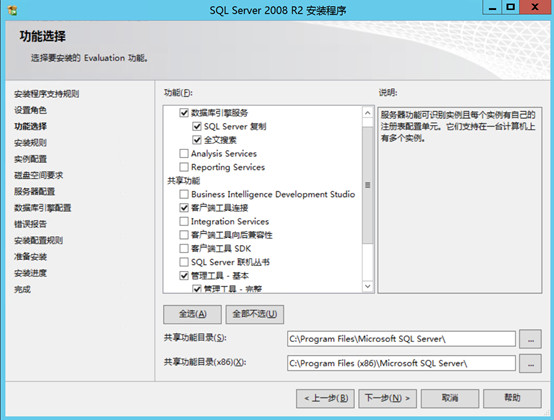554x420 pixels.
Task: Select 服务器配置 step in sidebar
Action: pos(35,191)
